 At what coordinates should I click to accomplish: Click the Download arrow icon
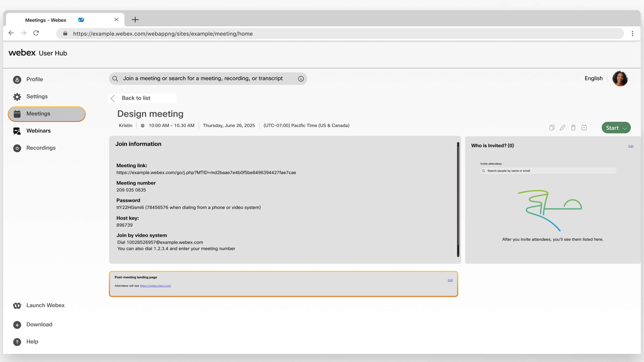17,325
